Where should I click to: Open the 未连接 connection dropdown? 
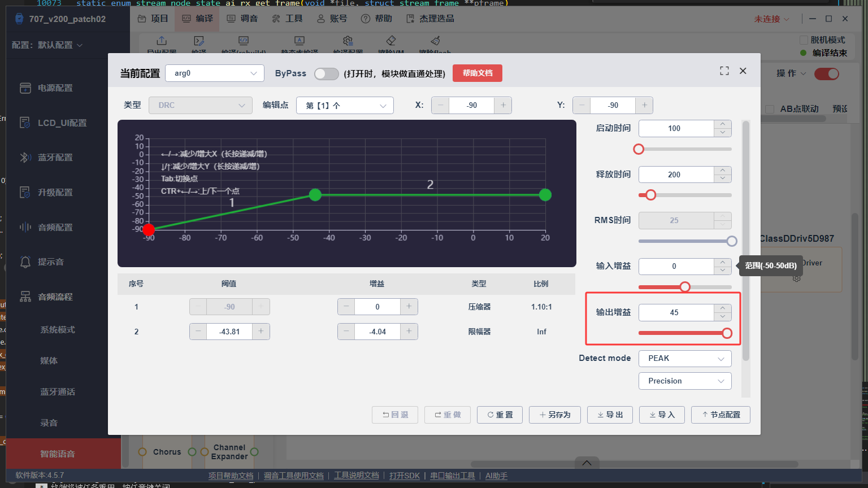[x=771, y=19]
